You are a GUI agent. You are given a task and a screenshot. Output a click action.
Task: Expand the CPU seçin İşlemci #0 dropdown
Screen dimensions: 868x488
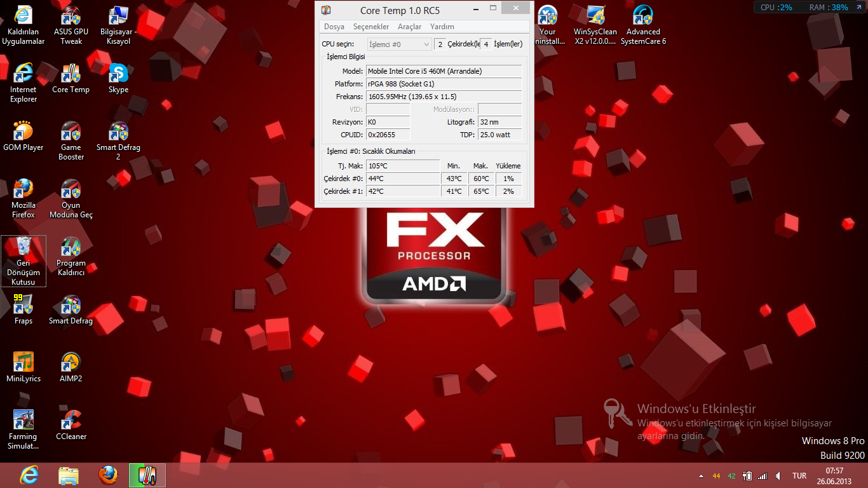coord(400,44)
